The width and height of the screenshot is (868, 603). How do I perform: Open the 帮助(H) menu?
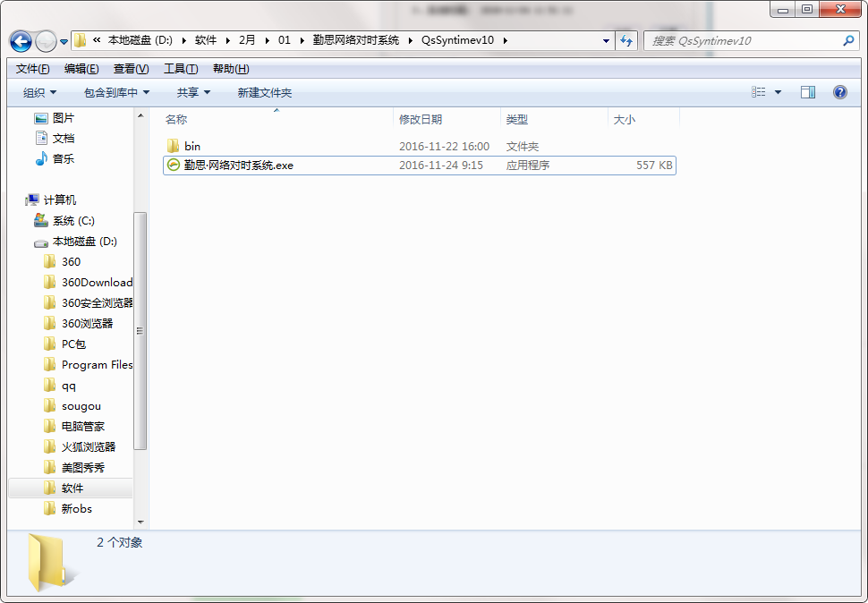point(231,69)
